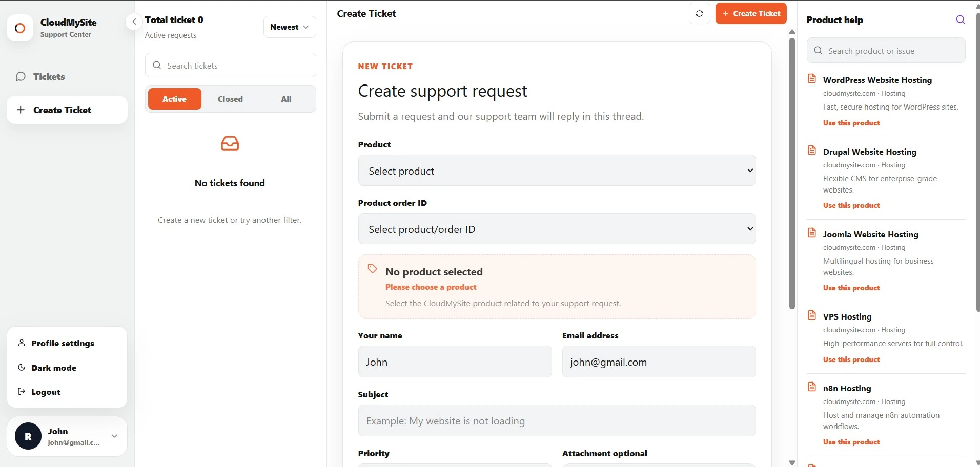Open the Newest sort dropdown
Viewport: 980px width, 467px height.
click(290, 27)
